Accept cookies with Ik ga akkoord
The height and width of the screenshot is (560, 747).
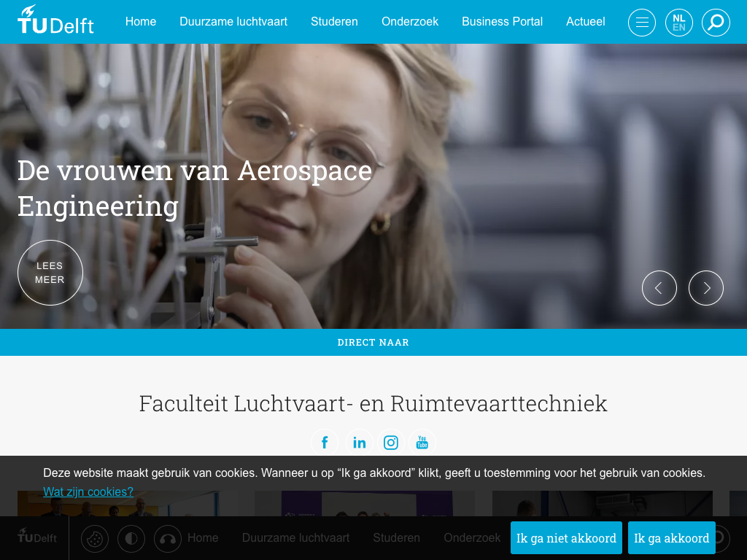click(x=672, y=537)
